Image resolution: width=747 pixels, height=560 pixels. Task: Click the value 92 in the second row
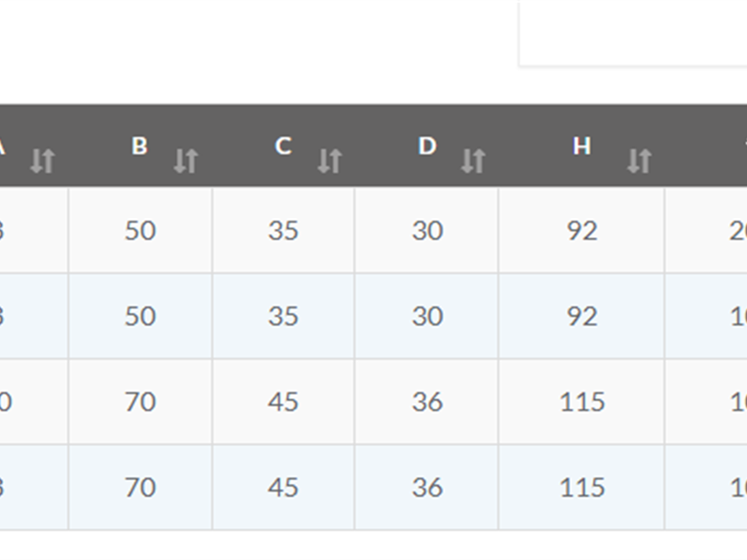coord(582,317)
